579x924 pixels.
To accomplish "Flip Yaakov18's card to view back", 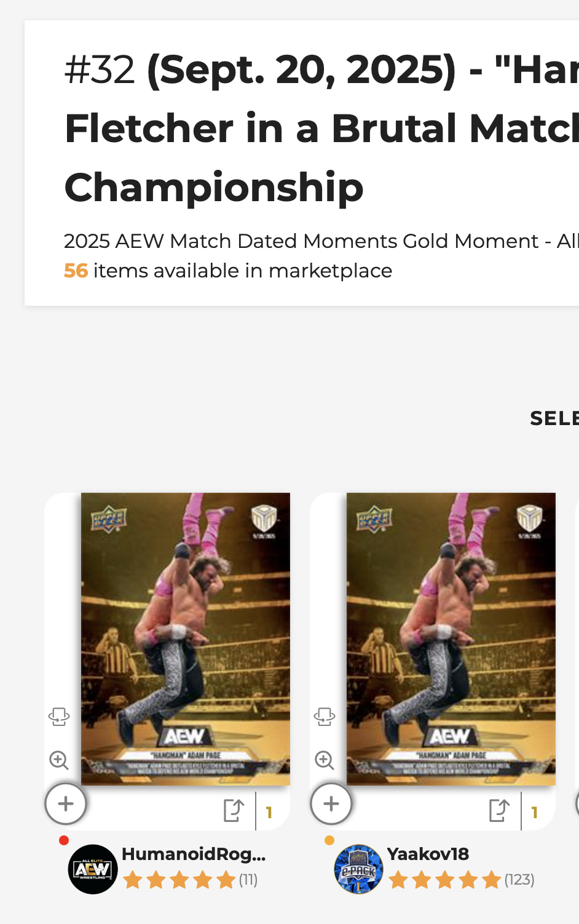I will click(325, 717).
